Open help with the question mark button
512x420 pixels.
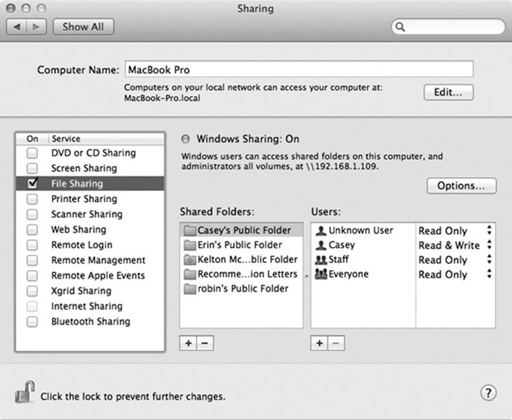[488, 393]
